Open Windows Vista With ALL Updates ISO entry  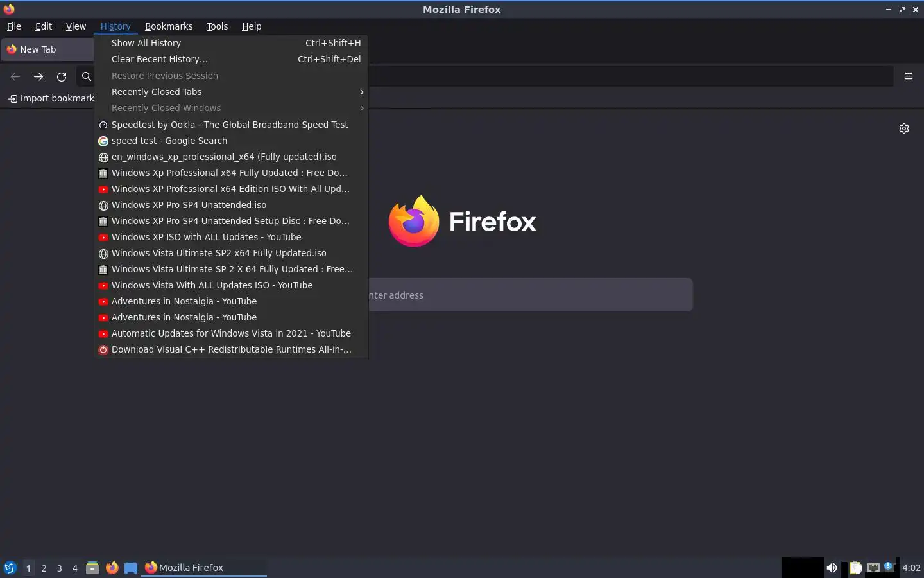click(x=231, y=285)
